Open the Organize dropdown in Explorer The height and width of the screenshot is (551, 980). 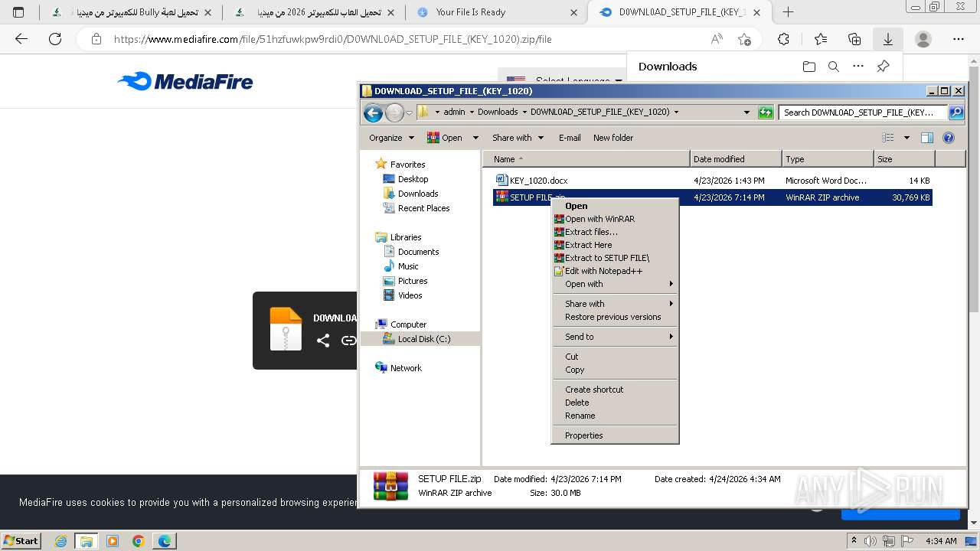[391, 138]
